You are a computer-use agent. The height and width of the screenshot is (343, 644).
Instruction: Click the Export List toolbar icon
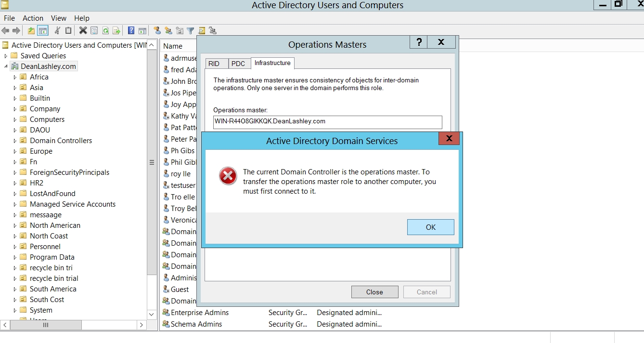pos(116,31)
